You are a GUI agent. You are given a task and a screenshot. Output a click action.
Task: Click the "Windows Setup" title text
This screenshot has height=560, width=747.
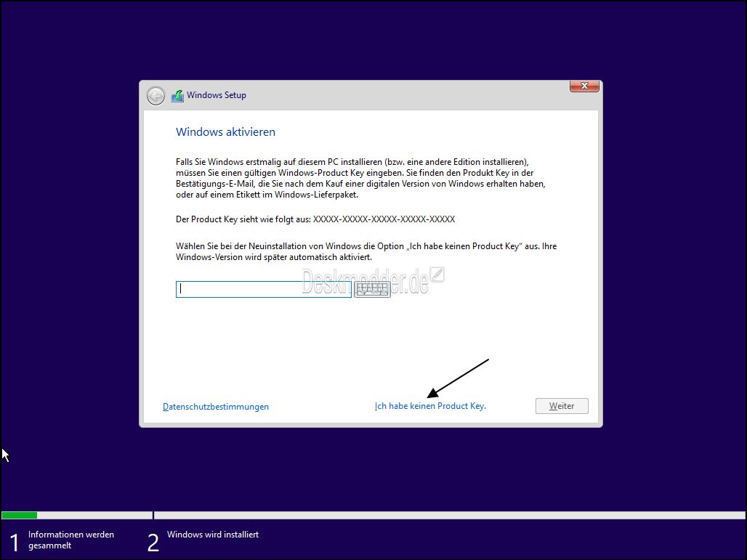click(217, 95)
